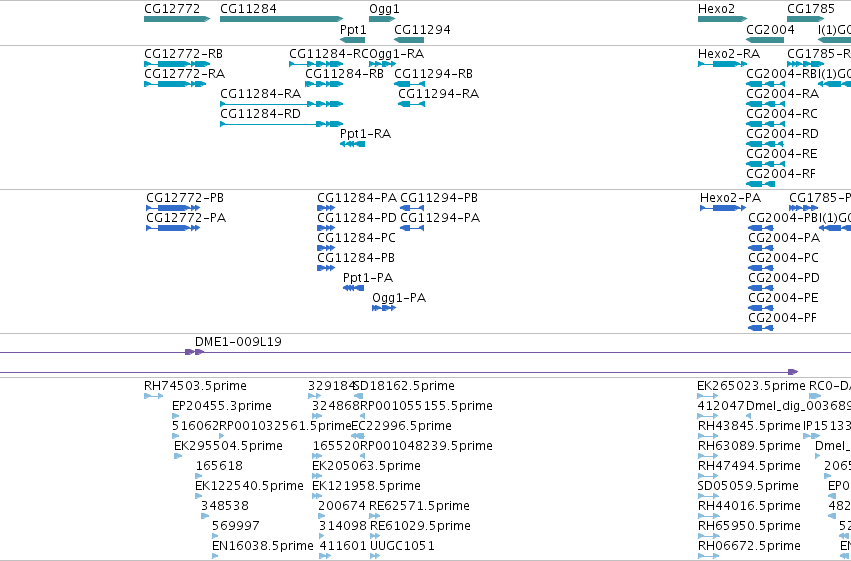The width and height of the screenshot is (851, 561).
Task: Click protein CG2004-PC
Action: [x=761, y=268]
